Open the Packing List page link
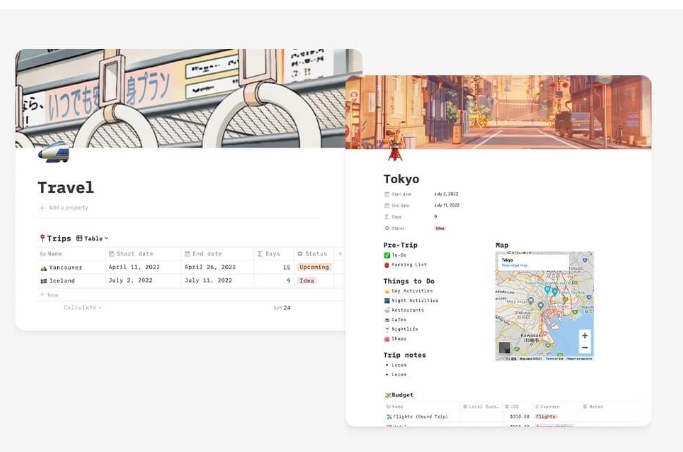This screenshot has width=683, height=452. (409, 265)
